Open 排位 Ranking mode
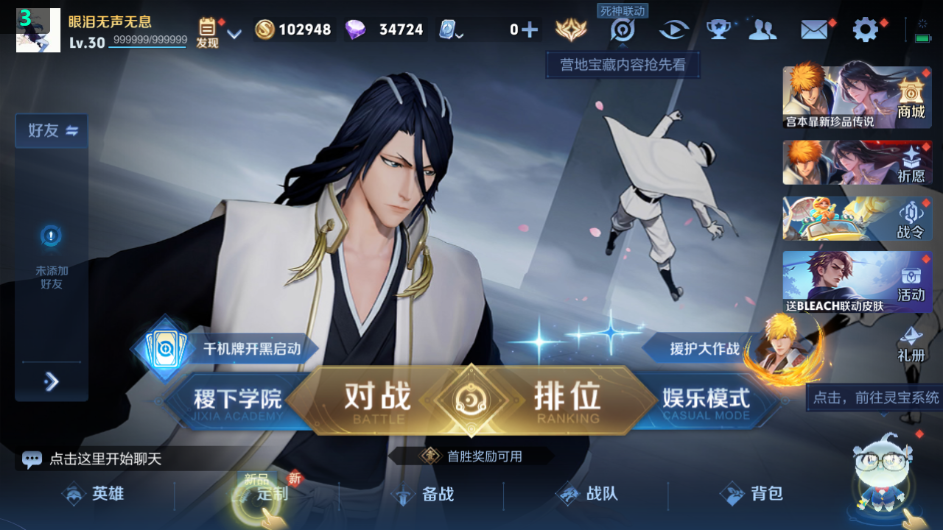The image size is (943, 530). pos(567,401)
